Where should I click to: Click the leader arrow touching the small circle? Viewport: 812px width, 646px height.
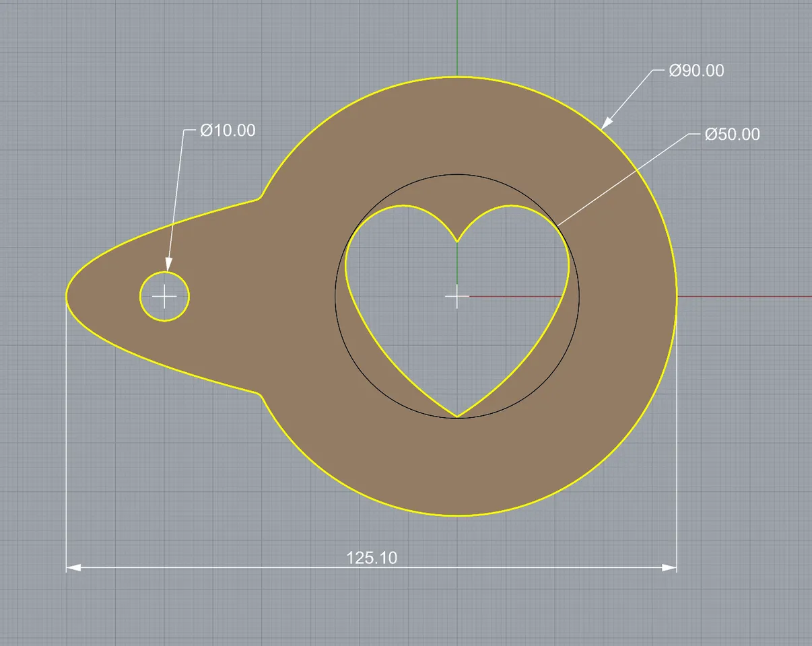(168, 262)
